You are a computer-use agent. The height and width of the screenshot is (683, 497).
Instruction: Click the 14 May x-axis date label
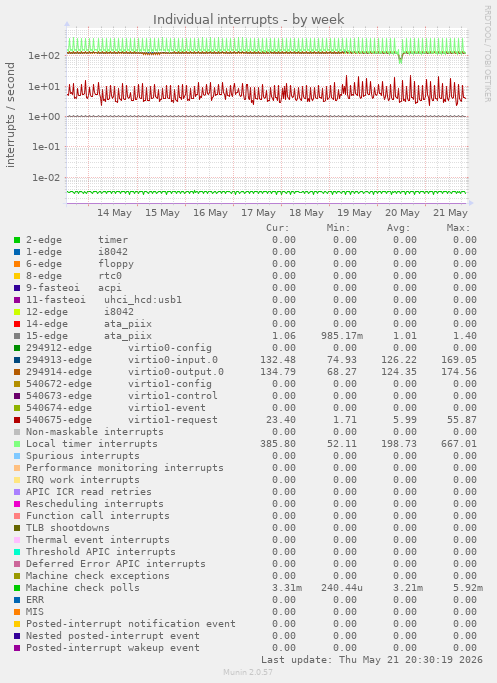tap(114, 213)
